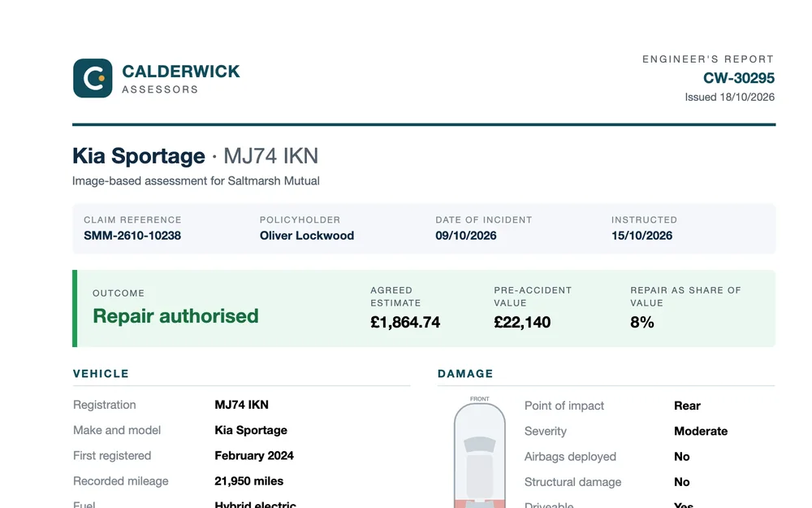This screenshot has width=812, height=508.
Task: Click the OUTCOME label
Action: 119,293
